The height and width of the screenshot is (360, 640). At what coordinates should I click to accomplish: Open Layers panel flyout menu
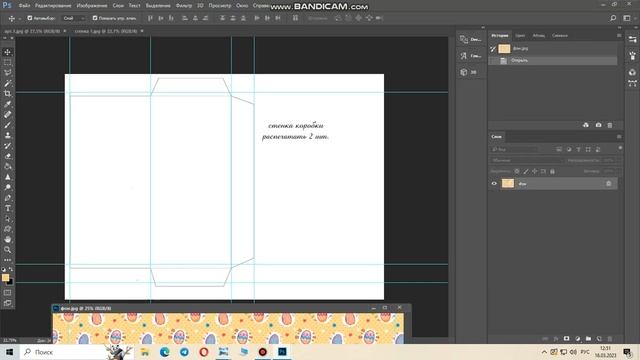point(619,137)
